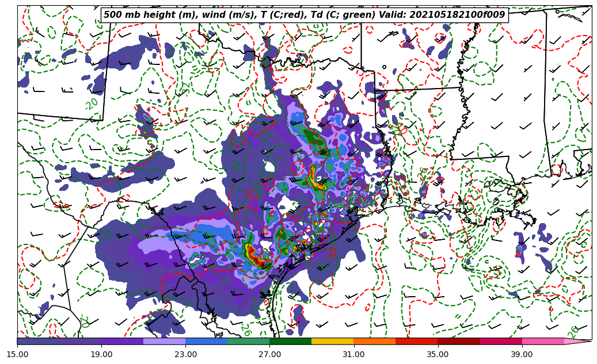This screenshot has height=364, width=597.
Task: Click the dark green colorbar segment
Action: point(291,341)
